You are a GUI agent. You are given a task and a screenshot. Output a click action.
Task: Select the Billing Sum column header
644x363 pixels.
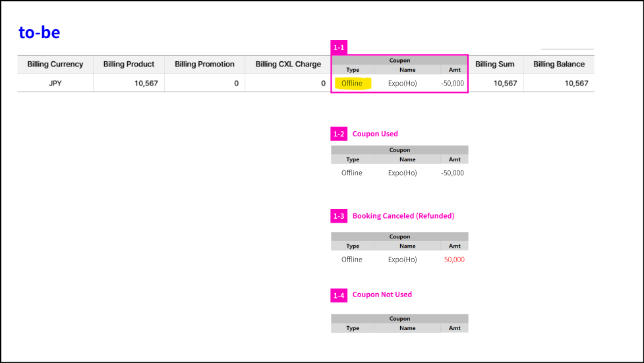(x=495, y=65)
